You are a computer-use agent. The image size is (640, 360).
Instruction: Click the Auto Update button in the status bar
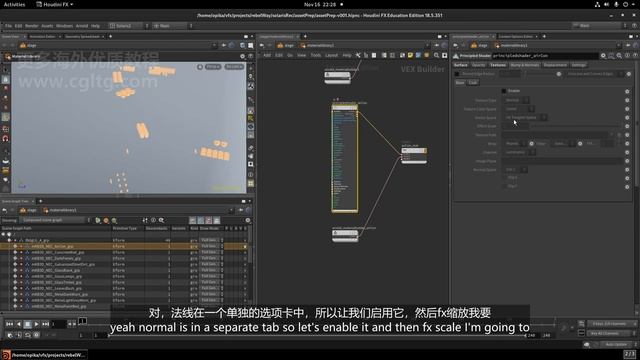pyautogui.click(x=616, y=344)
